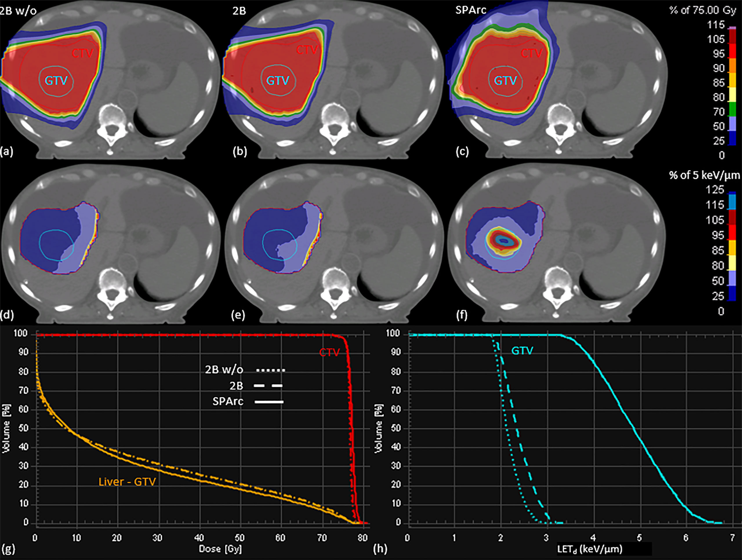Screen dimensions: 742x560
Task: Click the '2B w/o' dotted legend entry
Action: click(x=245, y=370)
